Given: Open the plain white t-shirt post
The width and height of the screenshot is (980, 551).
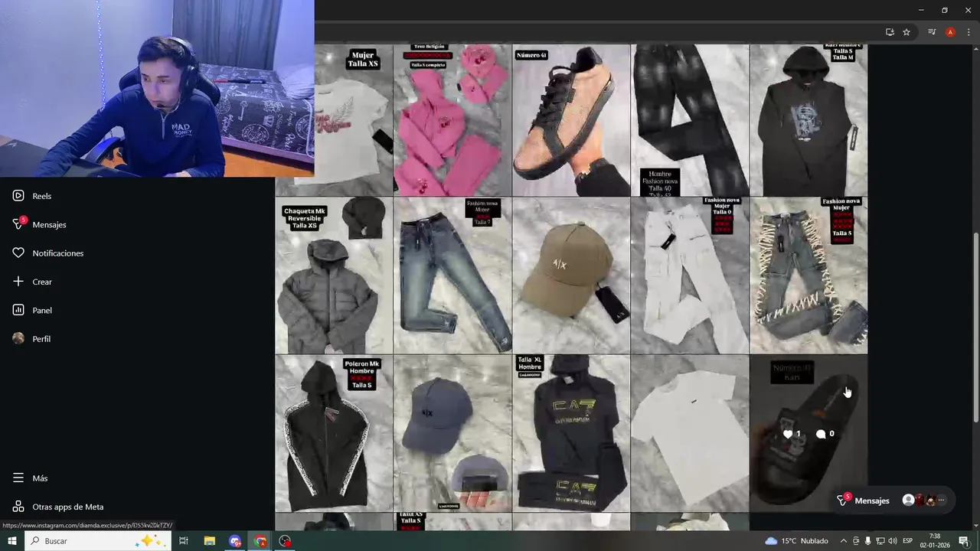Looking at the screenshot, I should click(x=690, y=433).
